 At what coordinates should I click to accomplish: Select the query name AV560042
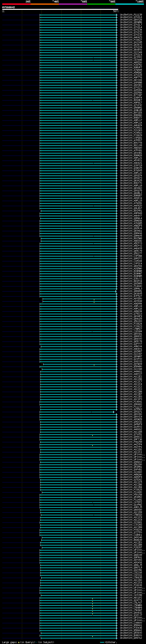(8, 8)
